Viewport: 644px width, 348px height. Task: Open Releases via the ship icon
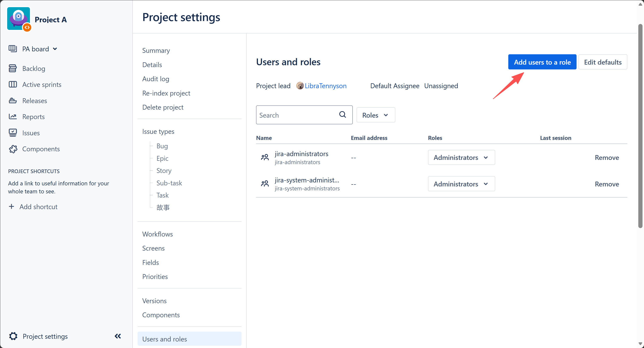[x=13, y=101]
